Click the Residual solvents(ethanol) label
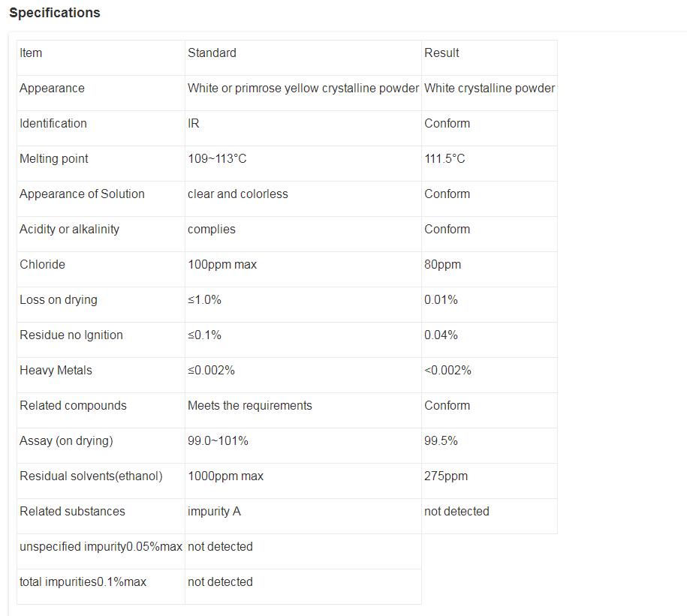This screenshot has height=616, width=687. (x=91, y=476)
